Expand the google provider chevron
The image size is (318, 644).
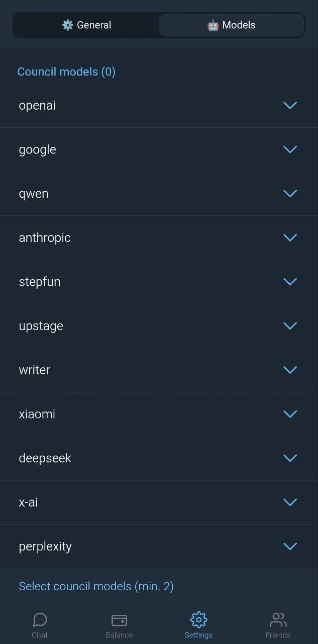tap(290, 149)
